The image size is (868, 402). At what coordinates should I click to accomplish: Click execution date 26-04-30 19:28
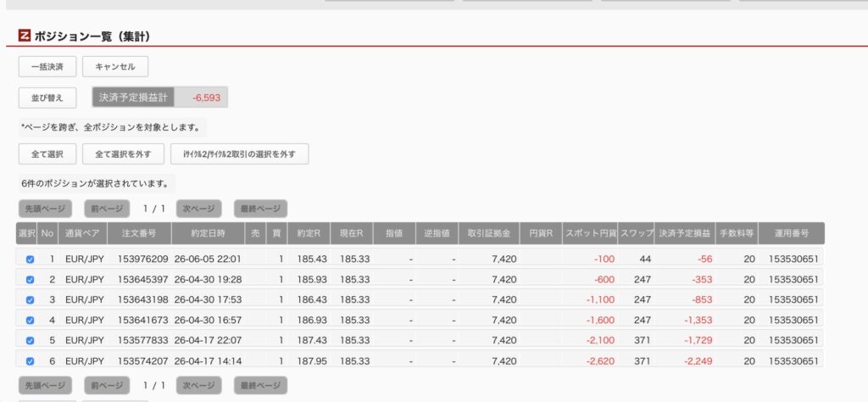208,279
